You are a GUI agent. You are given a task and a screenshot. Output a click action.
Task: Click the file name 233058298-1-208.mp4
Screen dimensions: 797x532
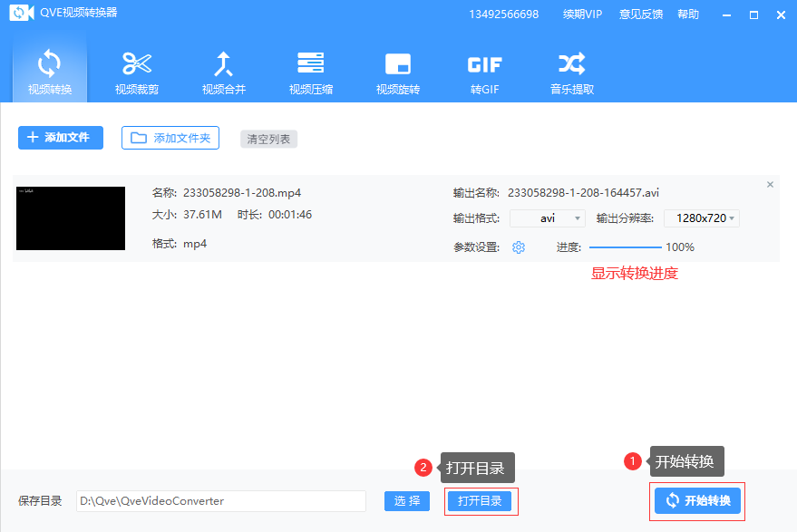point(242,193)
